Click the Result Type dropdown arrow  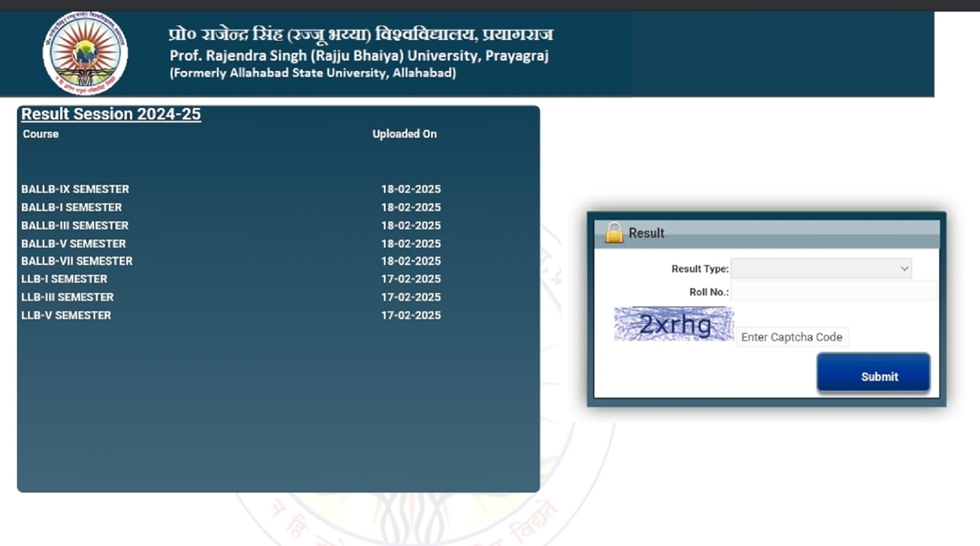click(x=904, y=268)
